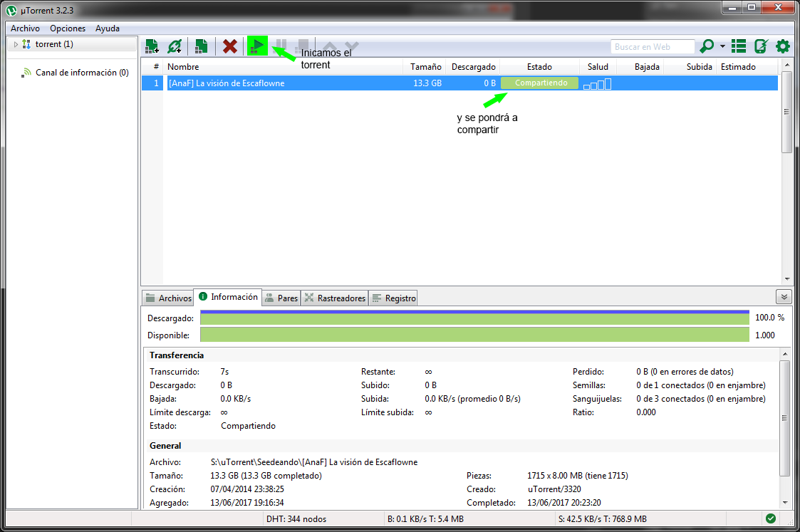Screen dimensions: 800x532
Task: Click the Buscar en Web search field
Action: pos(652,46)
